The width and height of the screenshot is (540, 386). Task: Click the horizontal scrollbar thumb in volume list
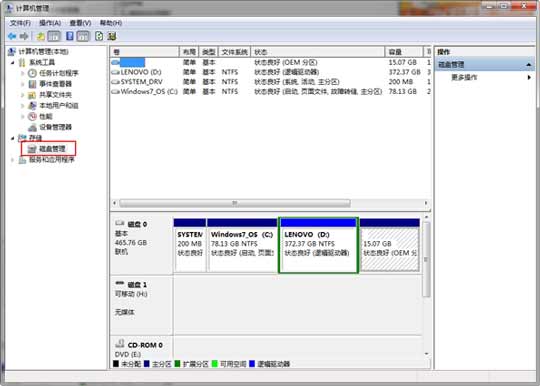point(235,203)
